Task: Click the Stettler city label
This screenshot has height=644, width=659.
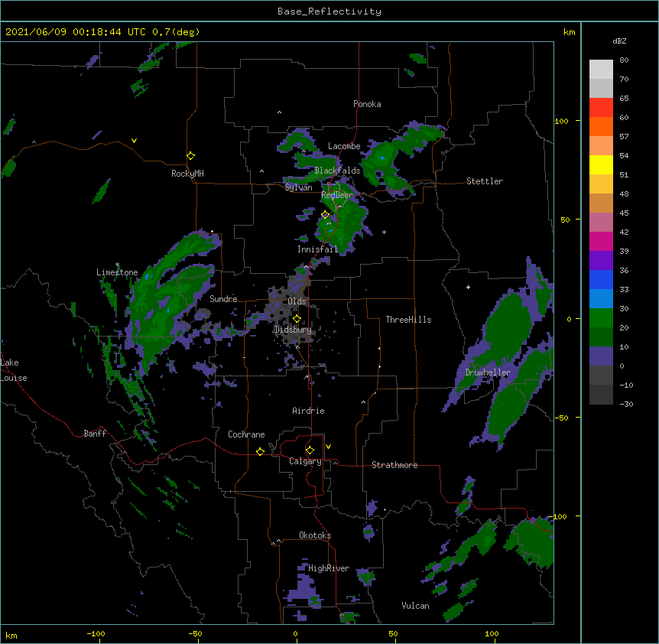Action: 485,181
